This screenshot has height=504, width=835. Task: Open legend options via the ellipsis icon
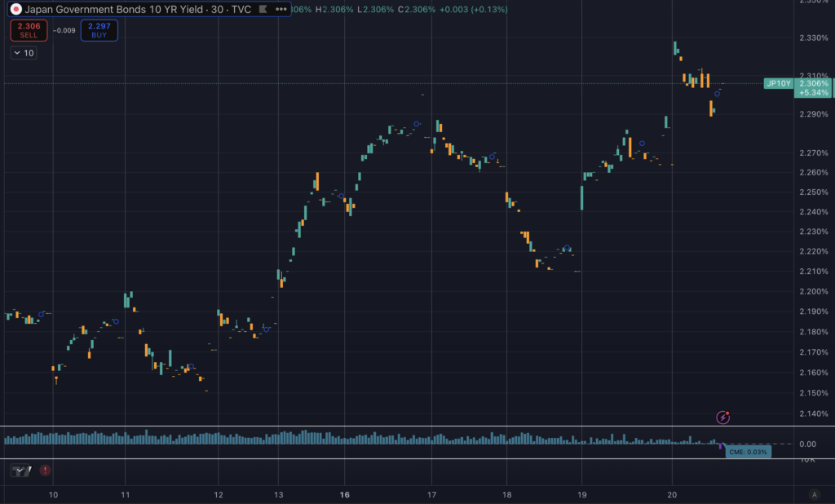(280, 10)
